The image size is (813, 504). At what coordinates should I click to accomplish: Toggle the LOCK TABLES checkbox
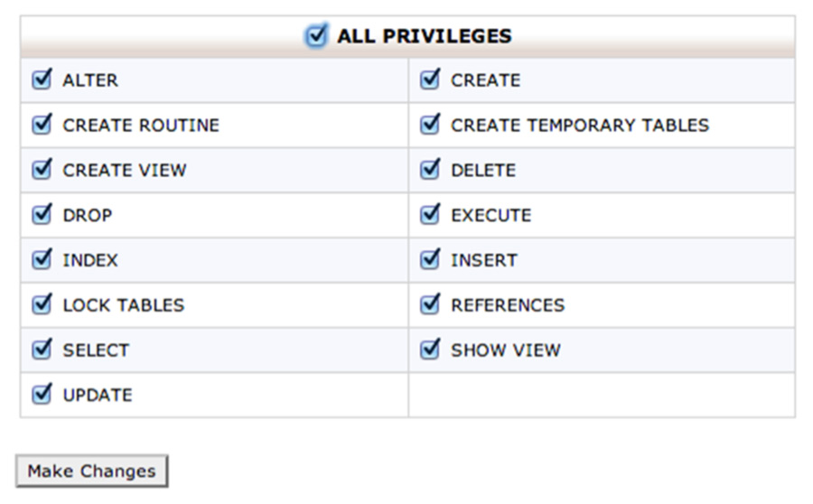click(x=42, y=305)
